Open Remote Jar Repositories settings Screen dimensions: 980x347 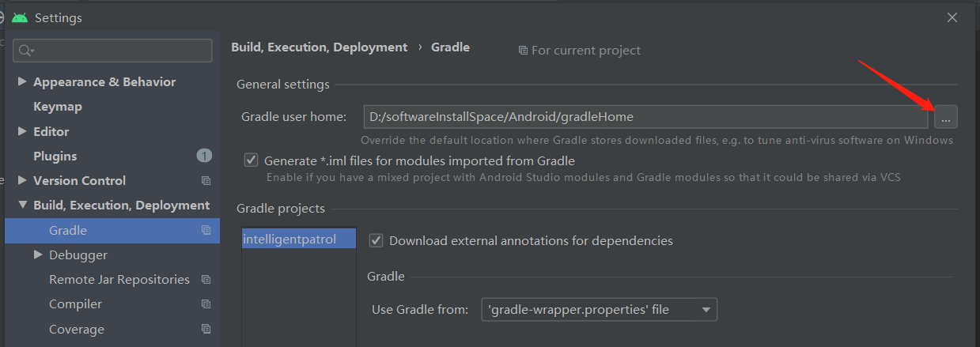(119, 280)
